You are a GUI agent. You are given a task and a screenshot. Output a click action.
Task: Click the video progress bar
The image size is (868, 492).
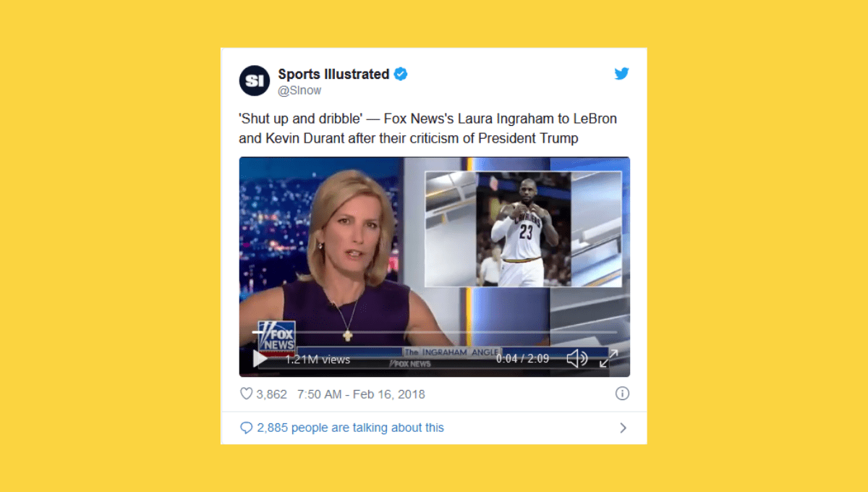coord(434,332)
